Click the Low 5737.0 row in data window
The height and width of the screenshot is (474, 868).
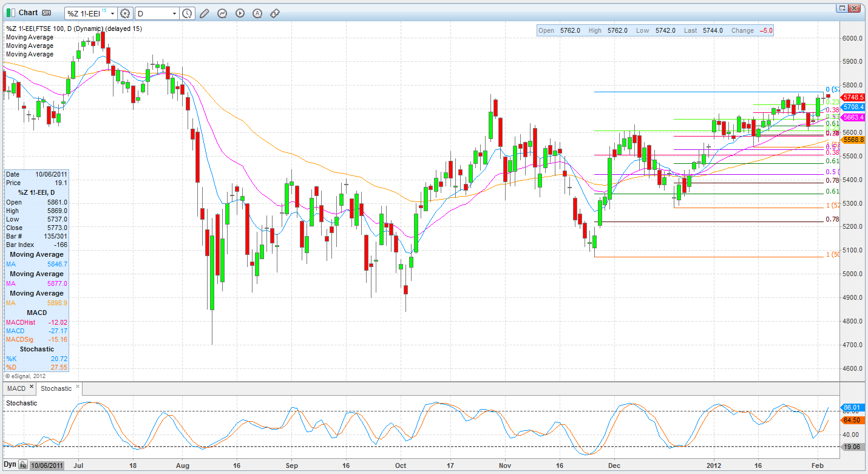coord(36,219)
